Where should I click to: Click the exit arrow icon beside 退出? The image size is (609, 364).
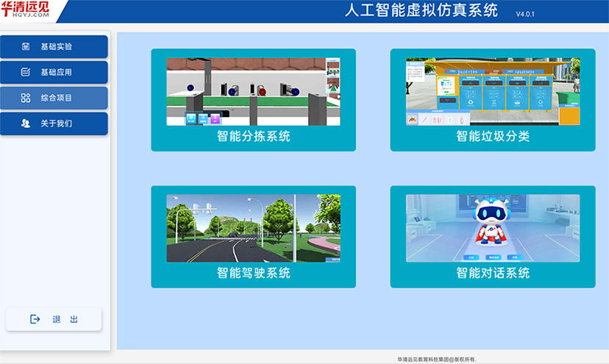click(35, 319)
